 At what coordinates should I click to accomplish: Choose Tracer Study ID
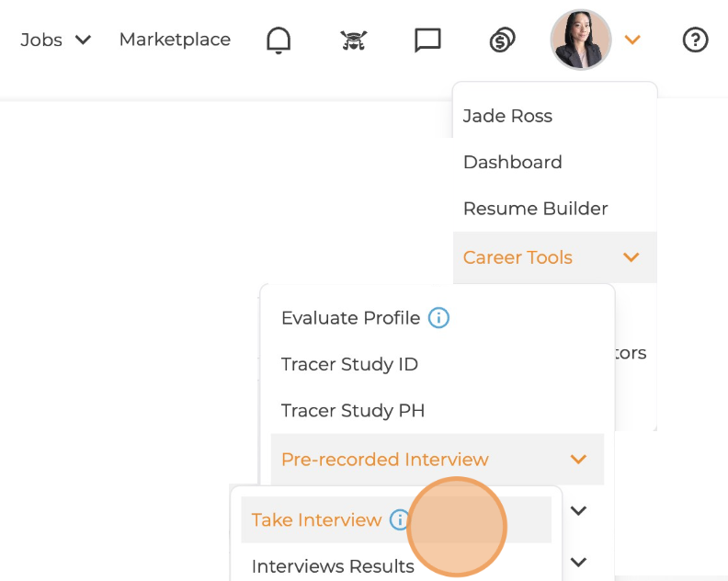point(349,364)
